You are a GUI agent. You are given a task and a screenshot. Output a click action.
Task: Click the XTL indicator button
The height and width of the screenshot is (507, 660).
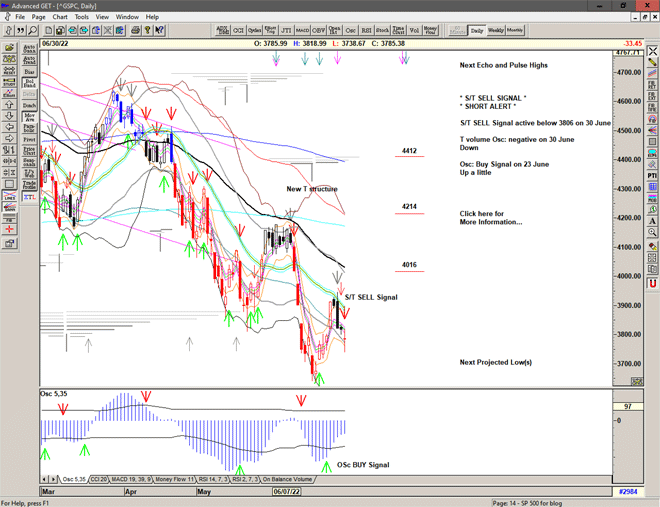(29, 199)
